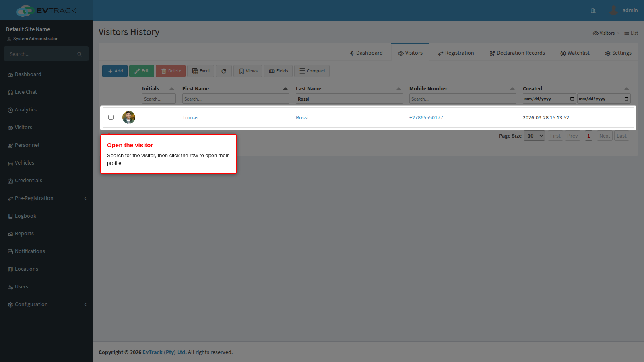Image resolution: width=644 pixels, height=362 pixels.
Task: Tick the checkbox for Tomas Rossi's row
Action: (111, 117)
